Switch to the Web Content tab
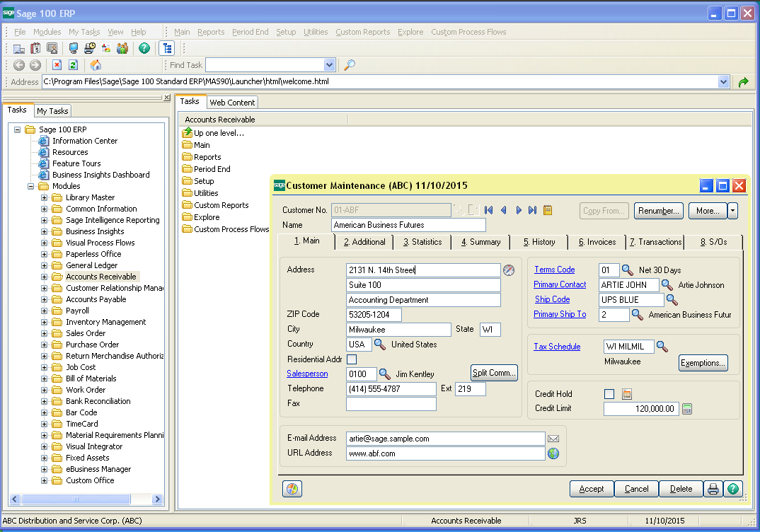This screenshot has height=532, width=760. coord(232,103)
